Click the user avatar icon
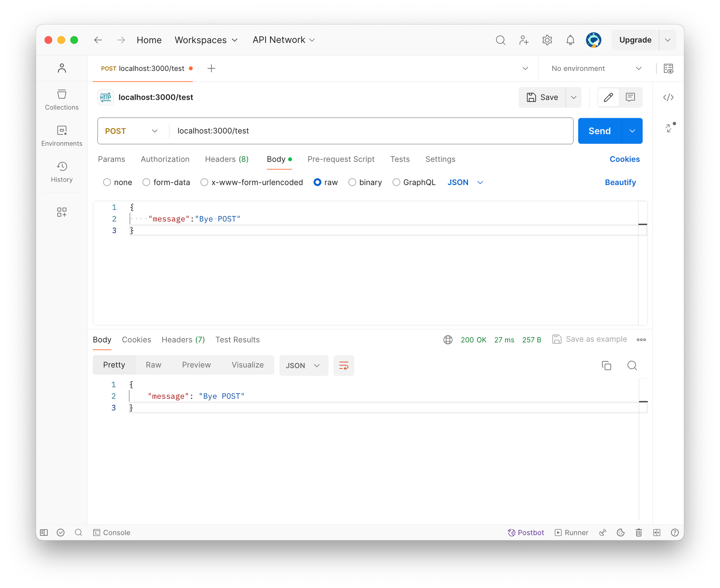Image resolution: width=720 pixels, height=588 pixels. coord(593,40)
